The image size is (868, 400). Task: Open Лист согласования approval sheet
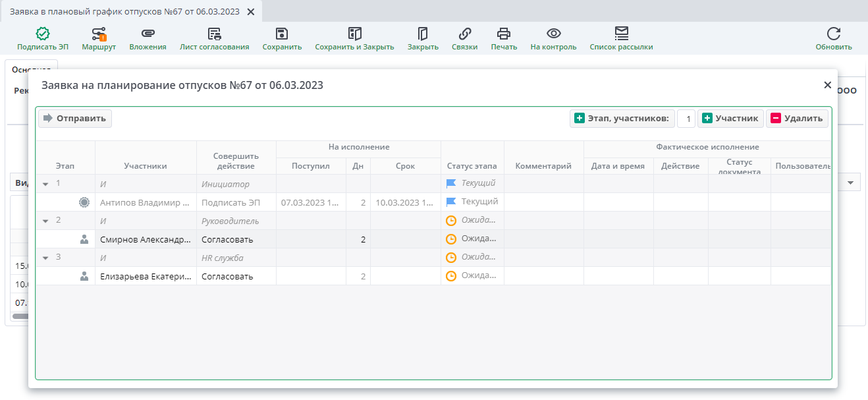[214, 34]
